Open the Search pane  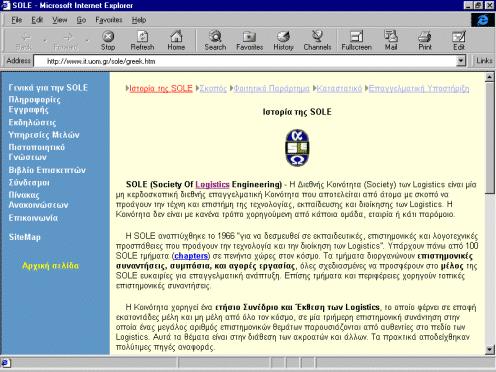click(x=215, y=41)
